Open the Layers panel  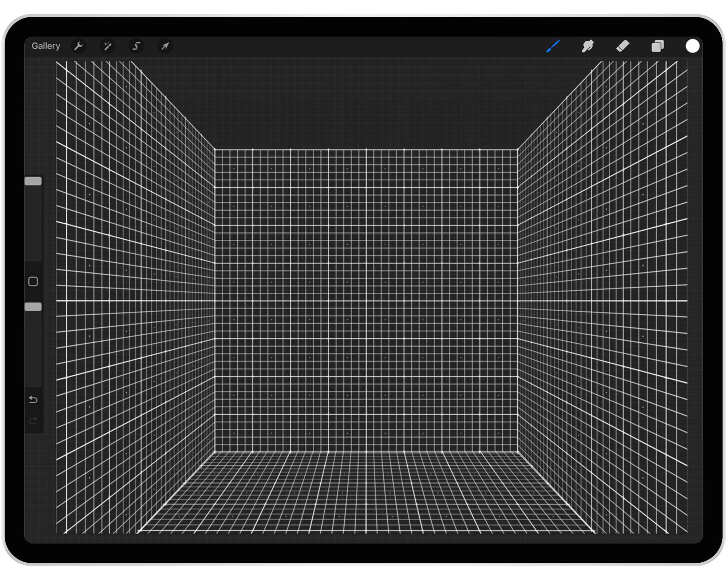pyautogui.click(x=658, y=46)
